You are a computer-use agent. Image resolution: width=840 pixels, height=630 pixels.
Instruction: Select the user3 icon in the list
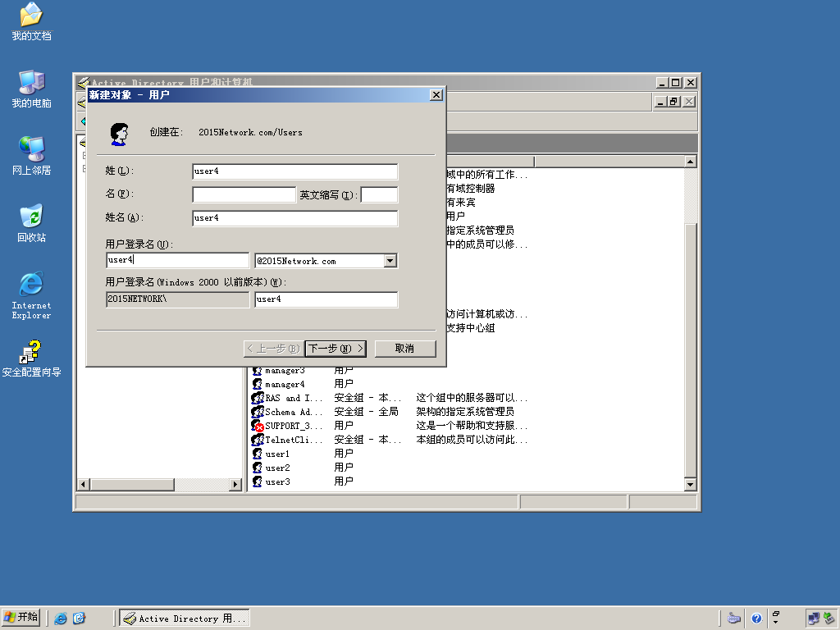pos(257,482)
